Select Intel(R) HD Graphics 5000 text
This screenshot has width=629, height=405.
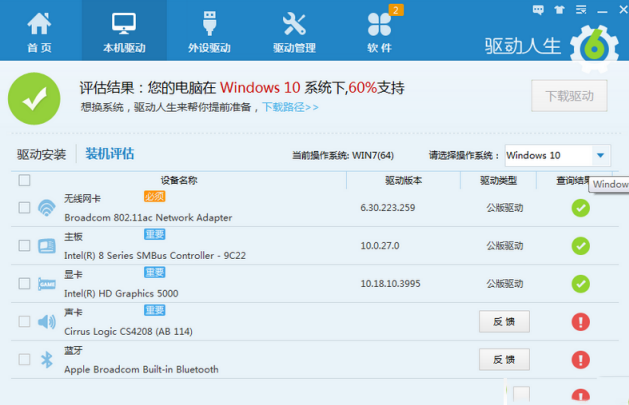(121, 294)
